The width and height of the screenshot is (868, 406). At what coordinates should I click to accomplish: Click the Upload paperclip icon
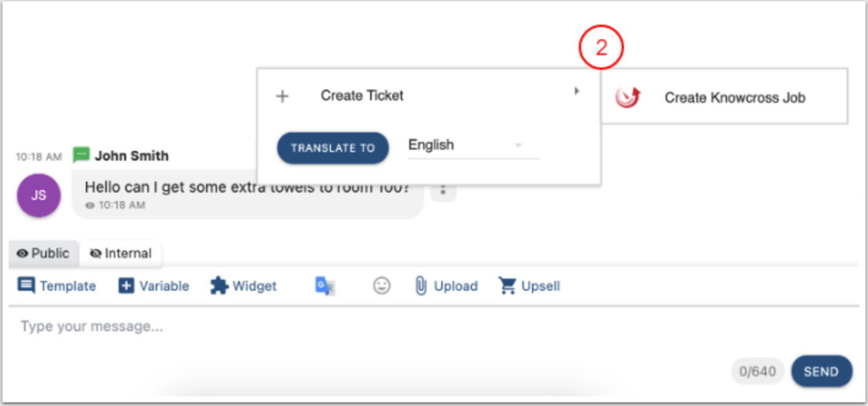tap(421, 286)
